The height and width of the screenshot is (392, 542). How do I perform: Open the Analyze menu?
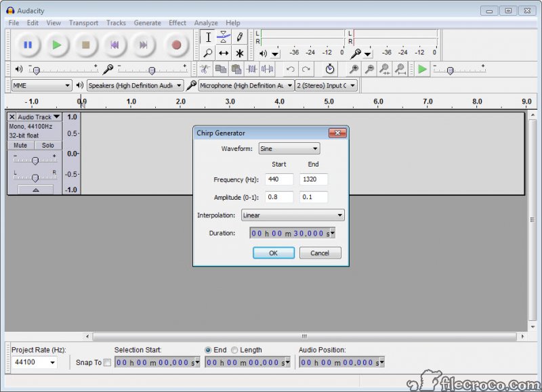(x=206, y=23)
